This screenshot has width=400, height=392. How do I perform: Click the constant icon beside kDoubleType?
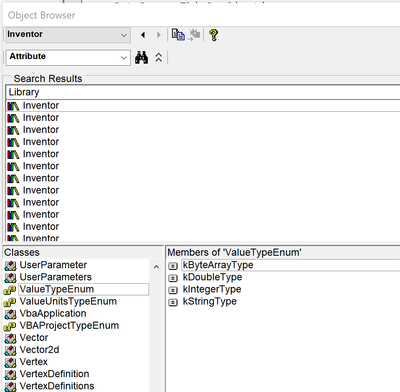pyautogui.click(x=173, y=278)
